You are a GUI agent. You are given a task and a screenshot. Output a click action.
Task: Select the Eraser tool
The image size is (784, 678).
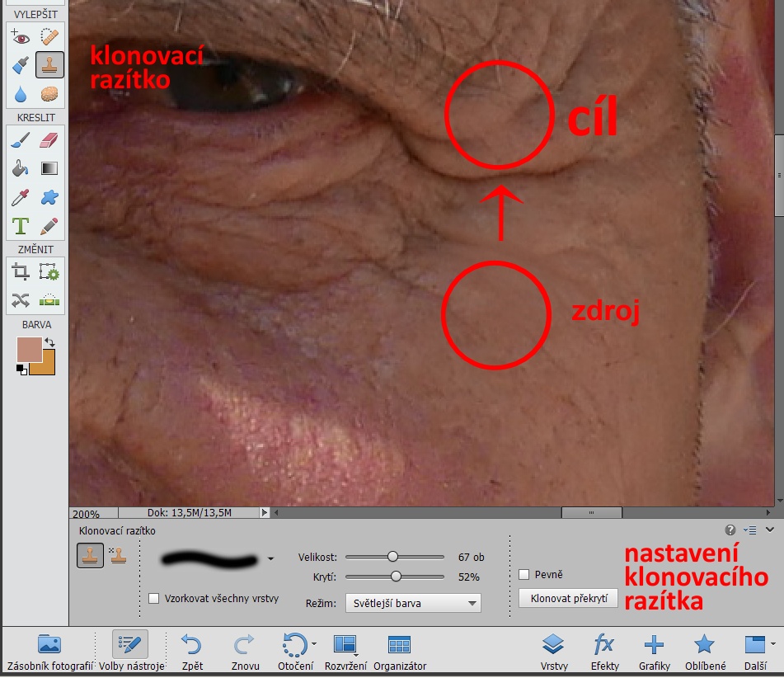[x=49, y=140]
